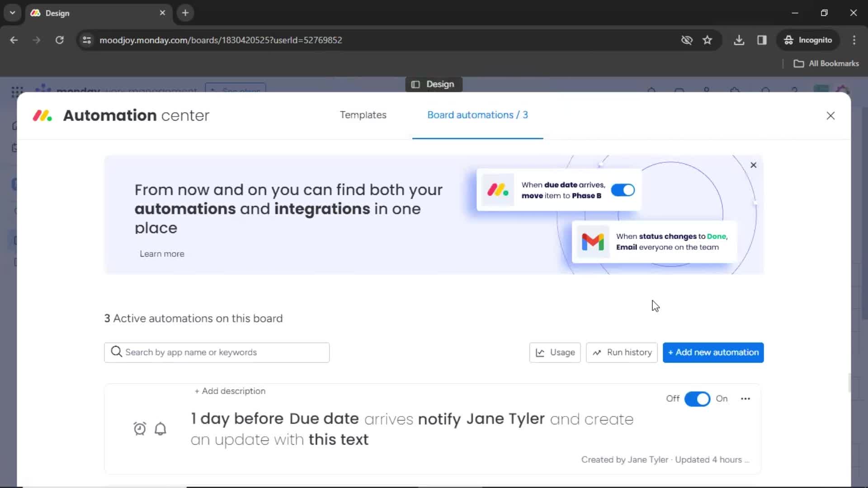The image size is (868, 488).
Task: Click the Run history icon button
Action: tap(623, 352)
